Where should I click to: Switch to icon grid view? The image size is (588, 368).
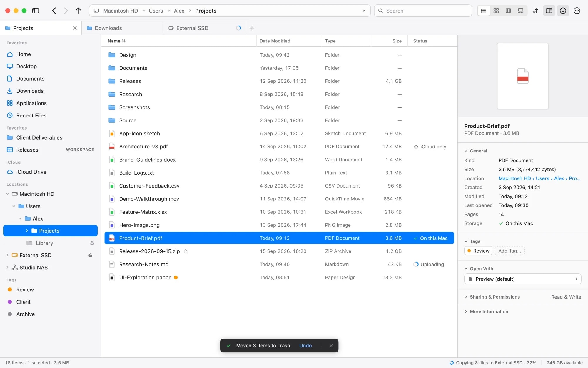tap(496, 11)
